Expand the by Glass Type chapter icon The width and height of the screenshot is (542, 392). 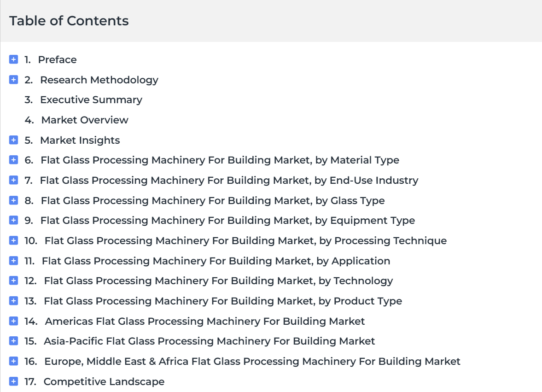13,200
